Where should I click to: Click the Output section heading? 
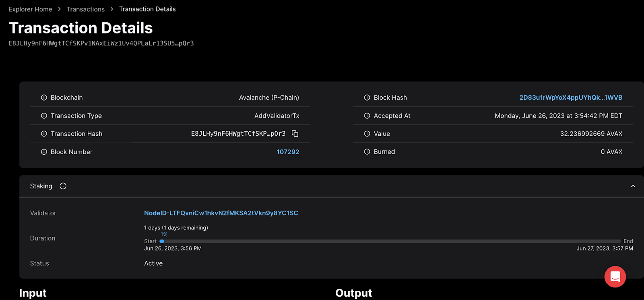tap(354, 293)
